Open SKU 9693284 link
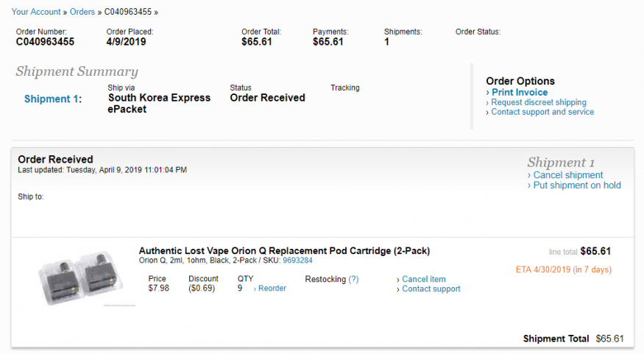The height and width of the screenshot is (354, 644). click(297, 261)
